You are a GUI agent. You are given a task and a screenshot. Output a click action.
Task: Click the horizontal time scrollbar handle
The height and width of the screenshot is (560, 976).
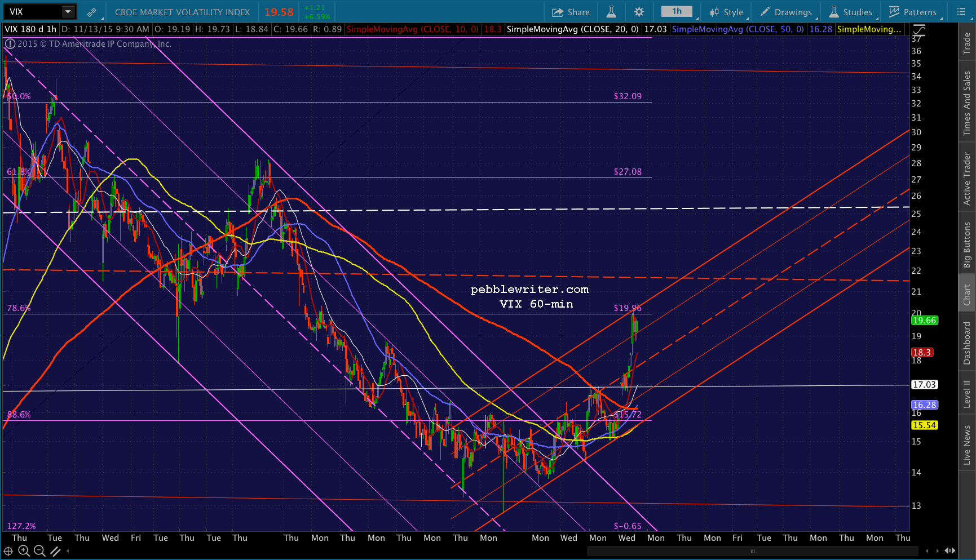pos(753,551)
